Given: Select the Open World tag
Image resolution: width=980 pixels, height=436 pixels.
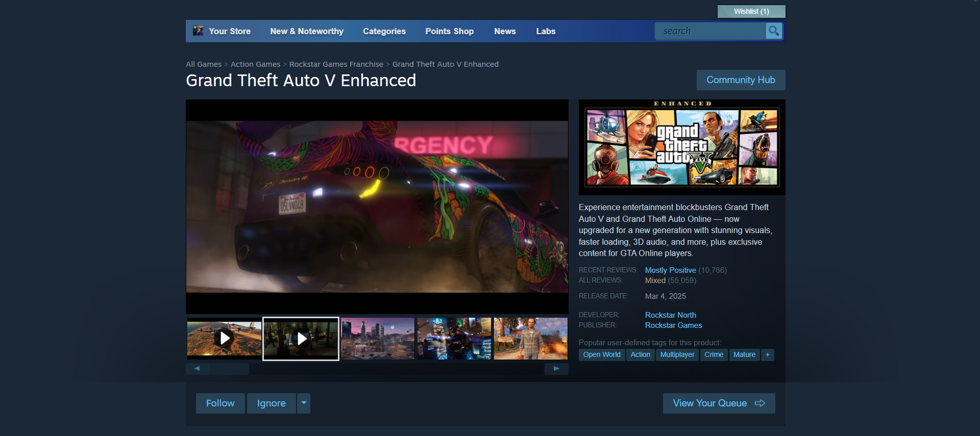Looking at the screenshot, I should (x=601, y=355).
